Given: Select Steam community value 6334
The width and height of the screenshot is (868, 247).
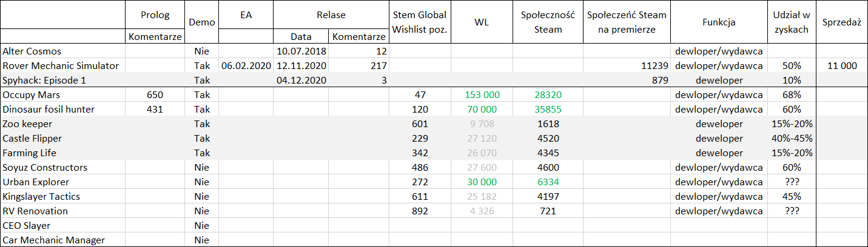Looking at the screenshot, I should 548,182.
